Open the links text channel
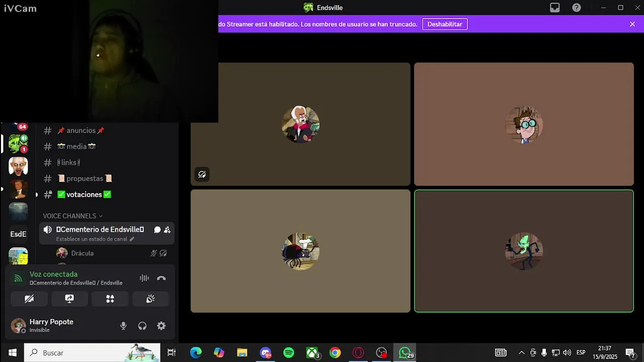 click(68, 162)
